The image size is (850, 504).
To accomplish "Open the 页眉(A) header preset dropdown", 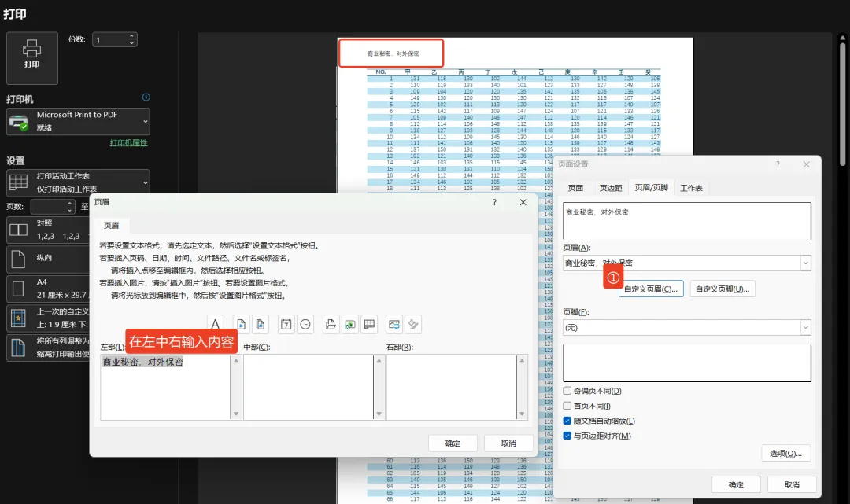I will (x=806, y=263).
